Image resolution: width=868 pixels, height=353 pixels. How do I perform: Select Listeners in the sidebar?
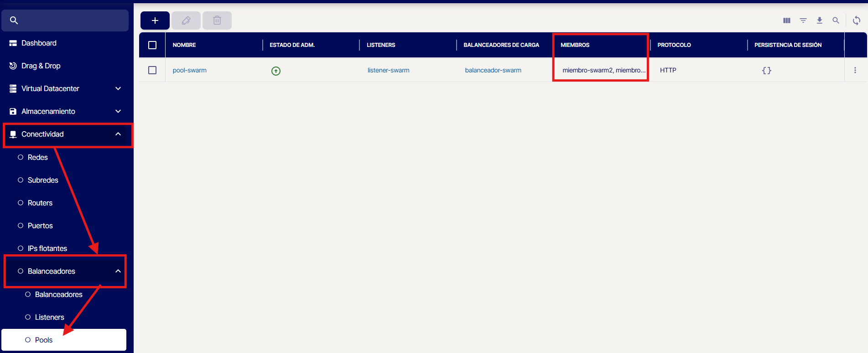(49, 317)
